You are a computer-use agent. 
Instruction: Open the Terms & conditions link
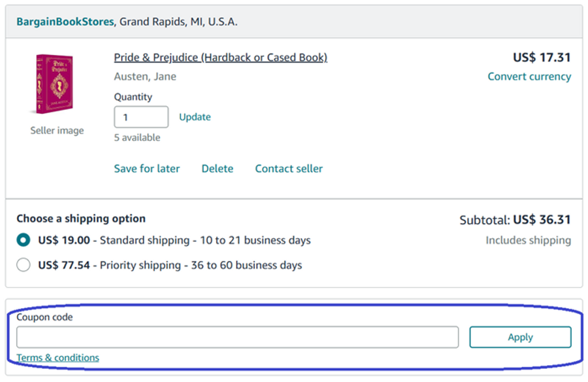(57, 358)
